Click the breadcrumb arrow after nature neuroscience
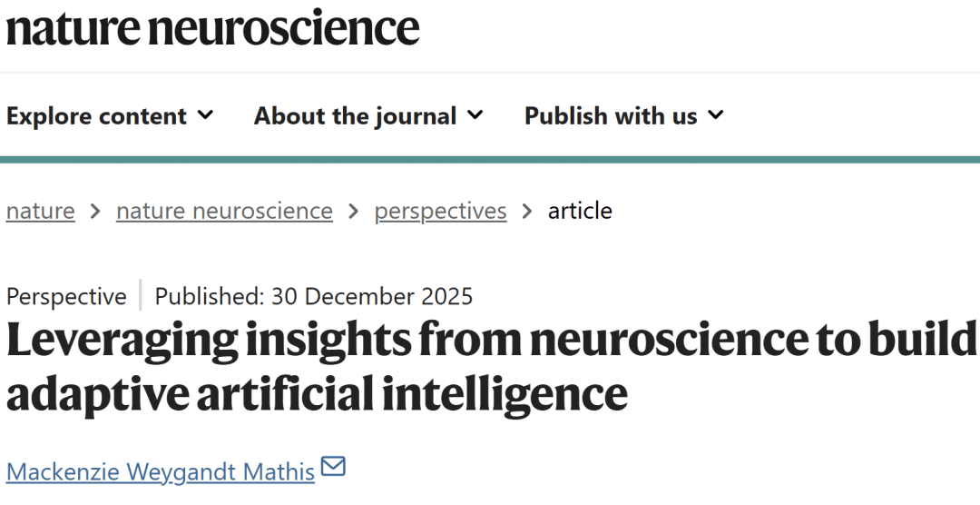Viewport: 980px width, 505px height. click(354, 212)
